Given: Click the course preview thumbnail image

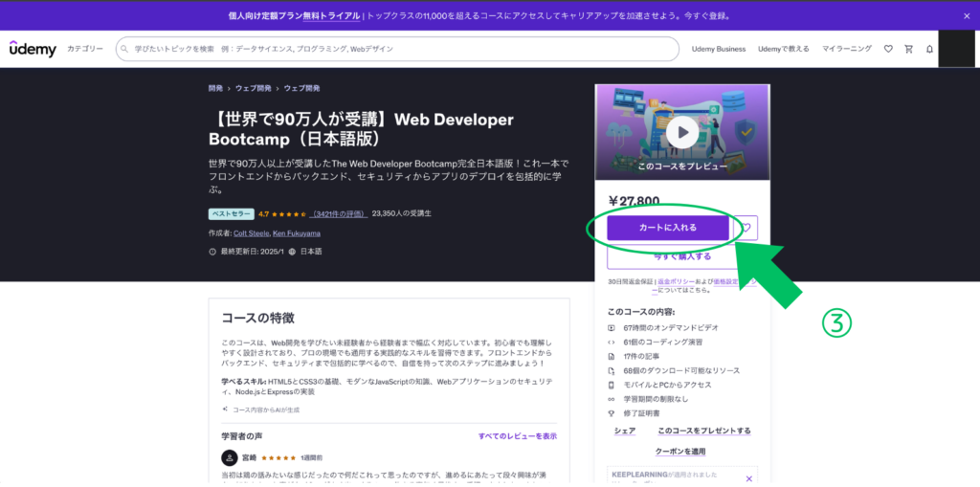Looking at the screenshot, I should point(681,132).
